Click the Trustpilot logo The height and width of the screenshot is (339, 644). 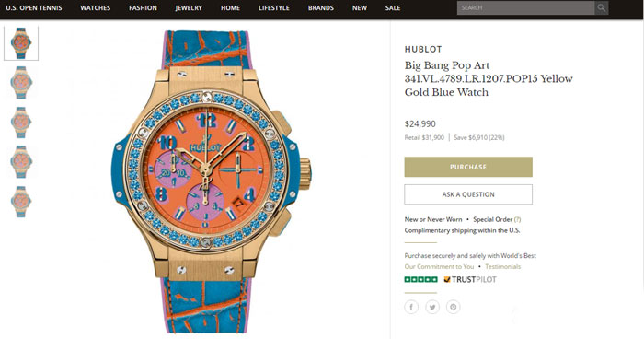point(470,280)
